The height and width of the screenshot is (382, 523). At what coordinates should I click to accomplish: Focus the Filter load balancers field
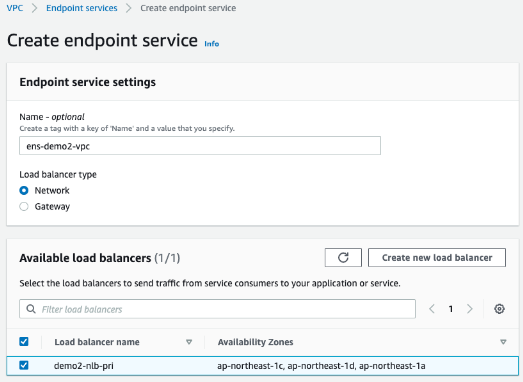pos(217,309)
